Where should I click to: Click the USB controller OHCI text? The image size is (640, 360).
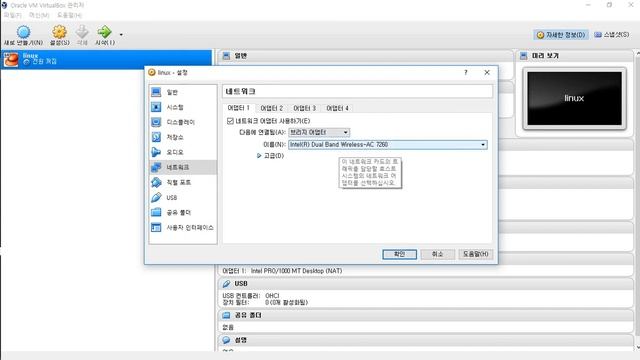pyautogui.click(x=251, y=296)
